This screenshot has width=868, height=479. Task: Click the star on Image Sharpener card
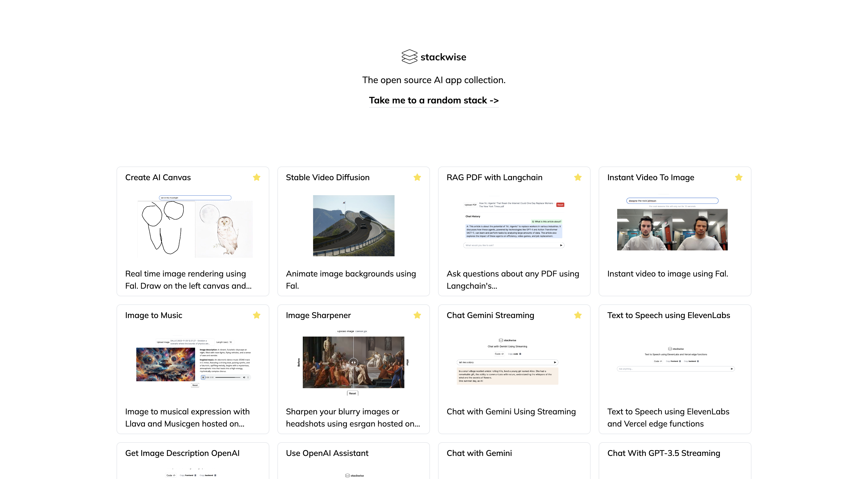tap(417, 315)
